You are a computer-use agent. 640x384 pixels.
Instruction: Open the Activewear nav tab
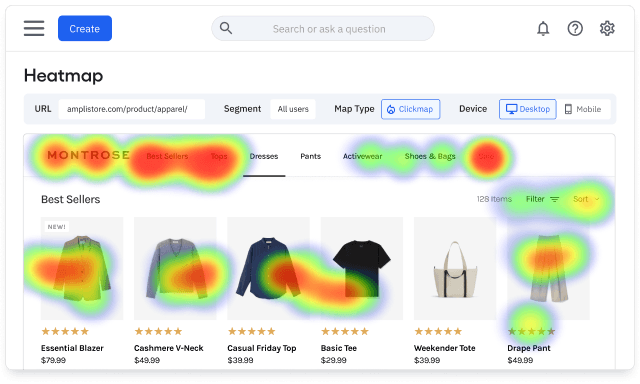[x=362, y=156]
